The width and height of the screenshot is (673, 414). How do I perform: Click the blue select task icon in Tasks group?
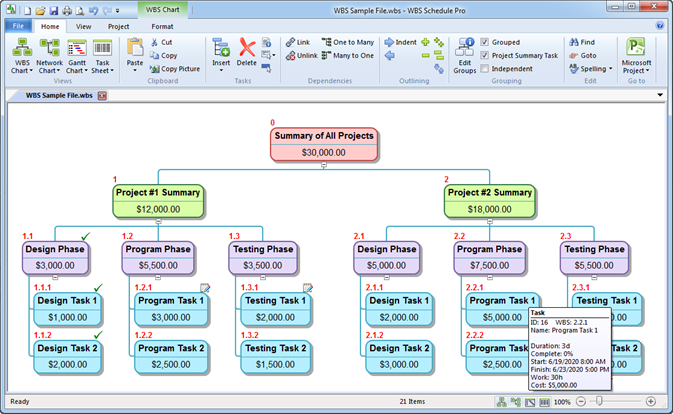[267, 68]
